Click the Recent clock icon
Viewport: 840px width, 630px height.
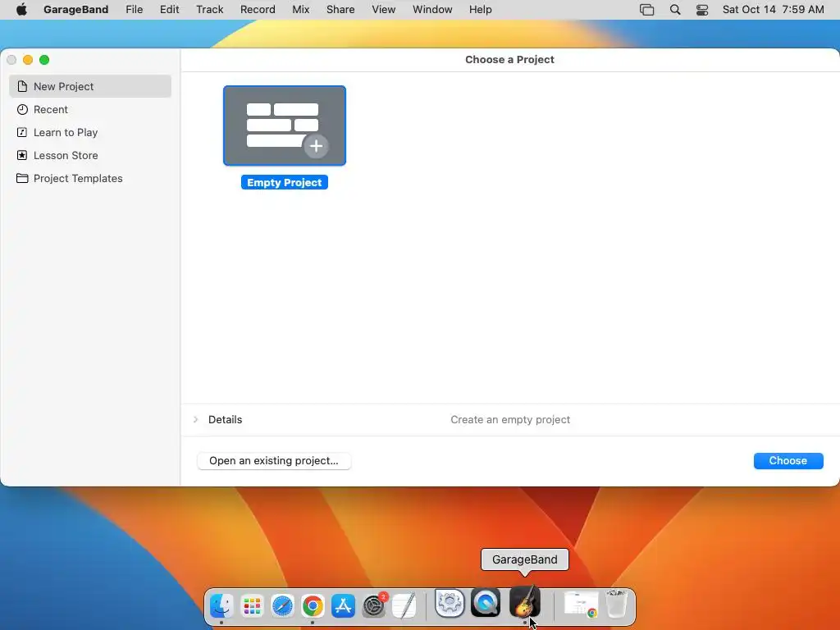tap(22, 109)
